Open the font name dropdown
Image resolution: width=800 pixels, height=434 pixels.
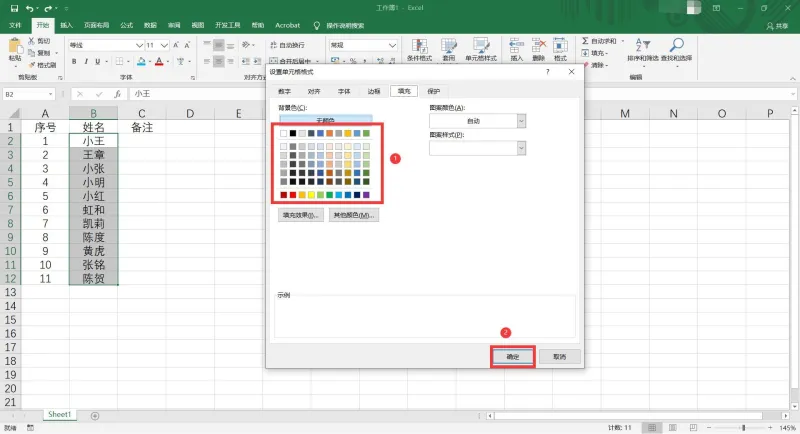[139, 45]
